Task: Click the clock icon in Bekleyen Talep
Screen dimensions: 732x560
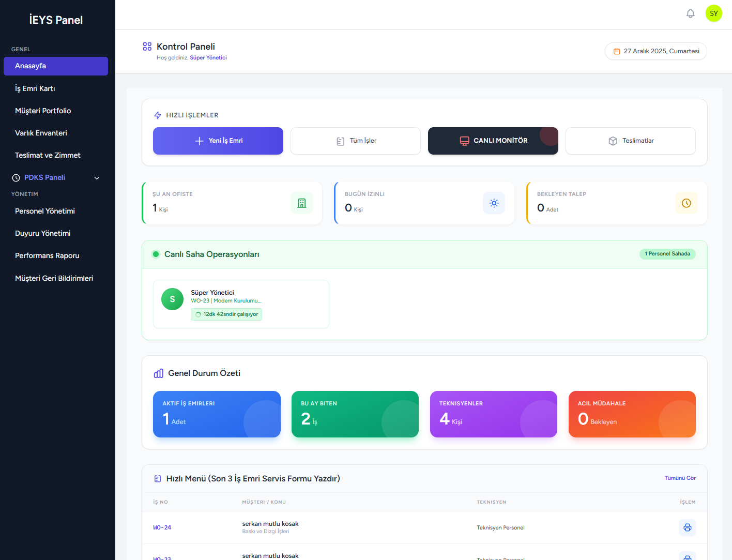Action: coord(686,203)
